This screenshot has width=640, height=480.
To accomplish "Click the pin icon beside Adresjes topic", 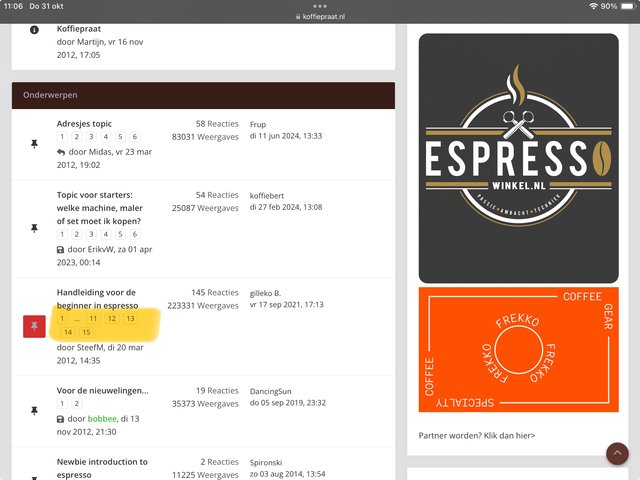I will pyautogui.click(x=34, y=144).
